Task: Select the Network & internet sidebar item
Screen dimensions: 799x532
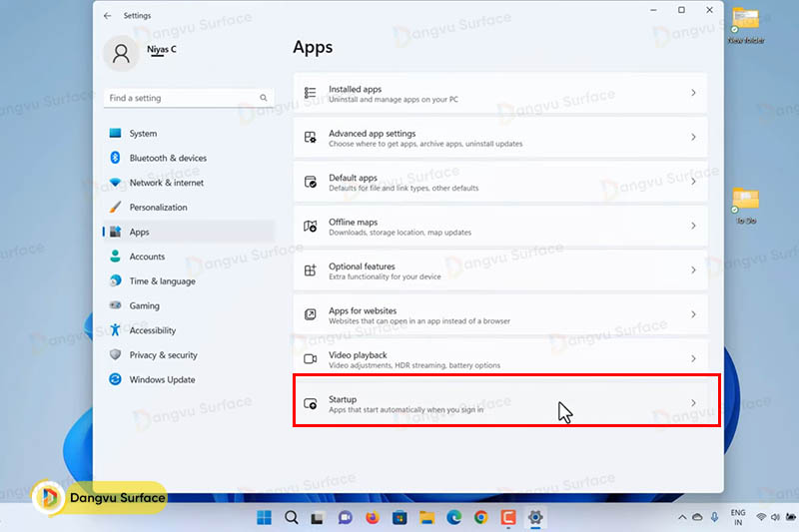Action: (x=166, y=183)
